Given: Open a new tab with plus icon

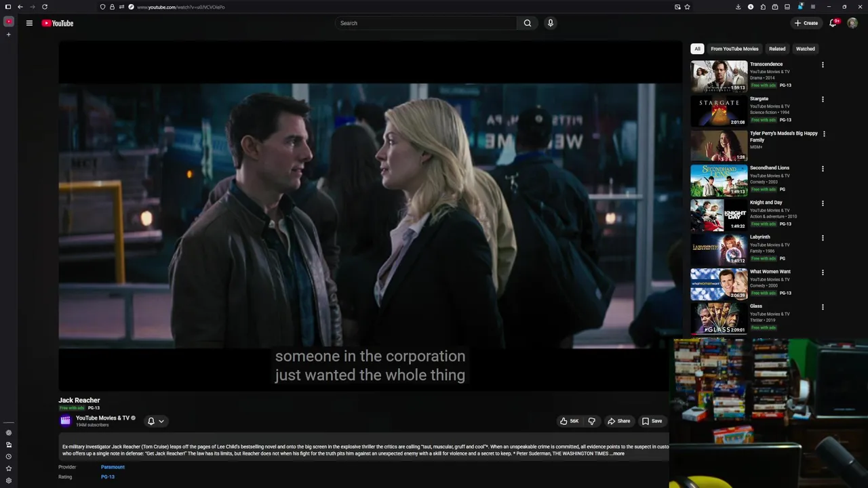Looking at the screenshot, I should coord(9,35).
